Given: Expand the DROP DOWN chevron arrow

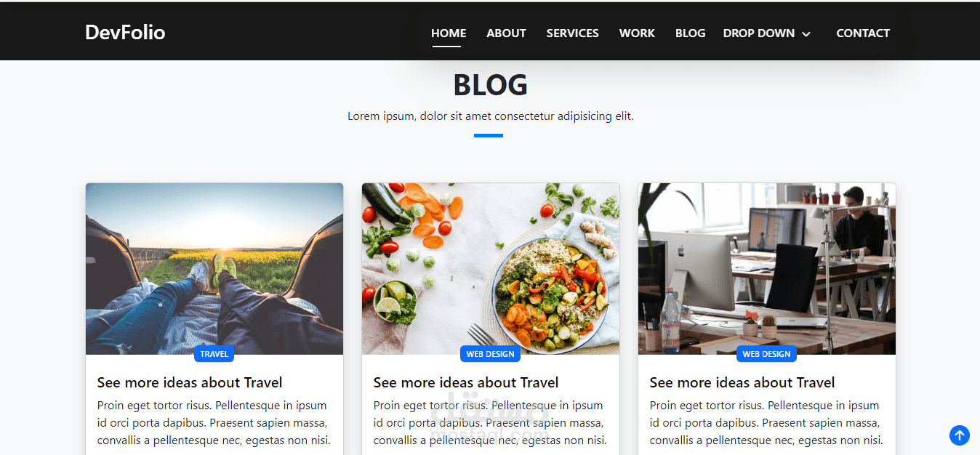Looking at the screenshot, I should click(806, 33).
